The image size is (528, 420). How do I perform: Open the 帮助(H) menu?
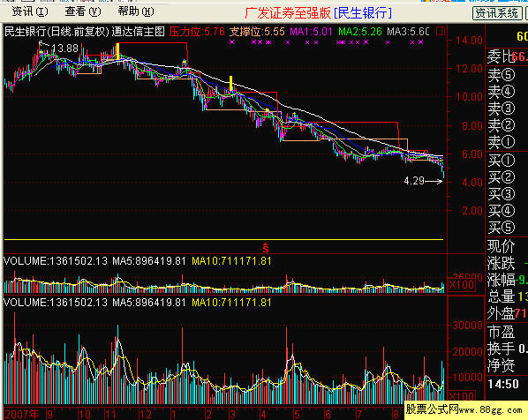coord(136,12)
